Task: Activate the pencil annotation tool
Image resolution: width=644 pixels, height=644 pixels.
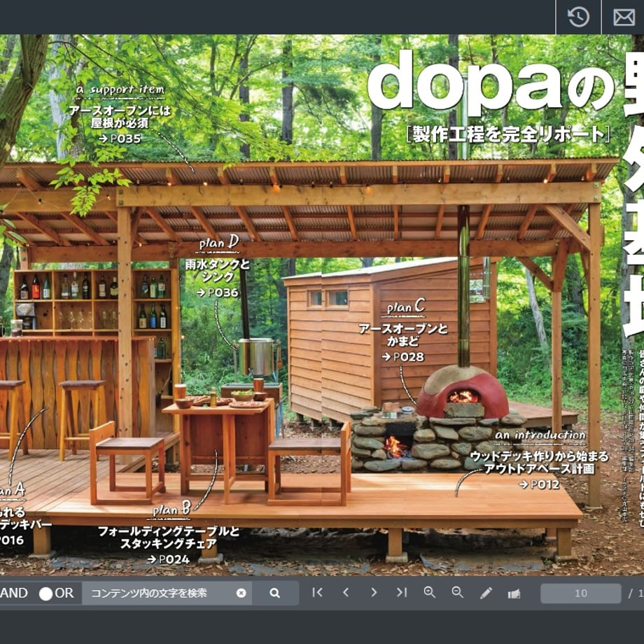Action: [486, 593]
